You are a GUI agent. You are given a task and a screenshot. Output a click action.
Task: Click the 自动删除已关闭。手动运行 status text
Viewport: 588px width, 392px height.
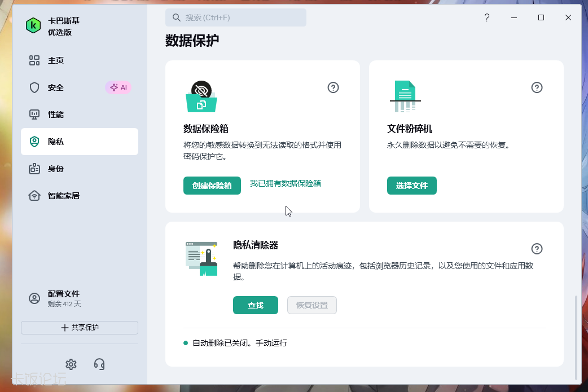click(240, 343)
